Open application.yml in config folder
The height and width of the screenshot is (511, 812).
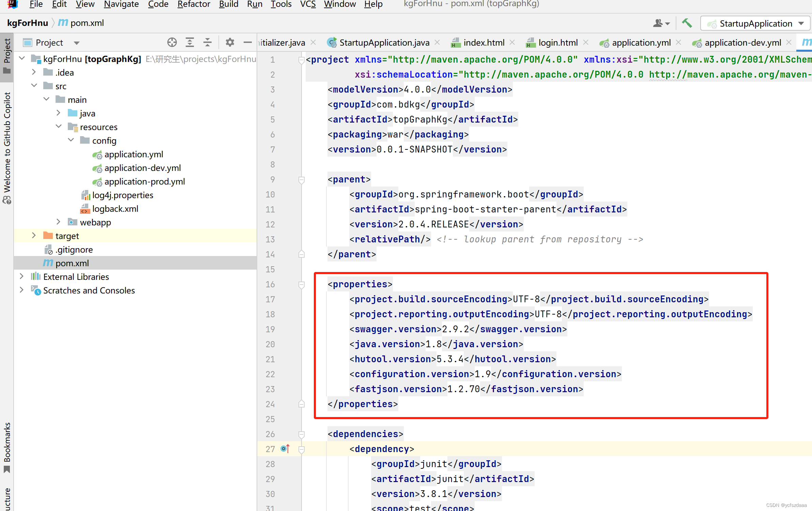tap(134, 154)
